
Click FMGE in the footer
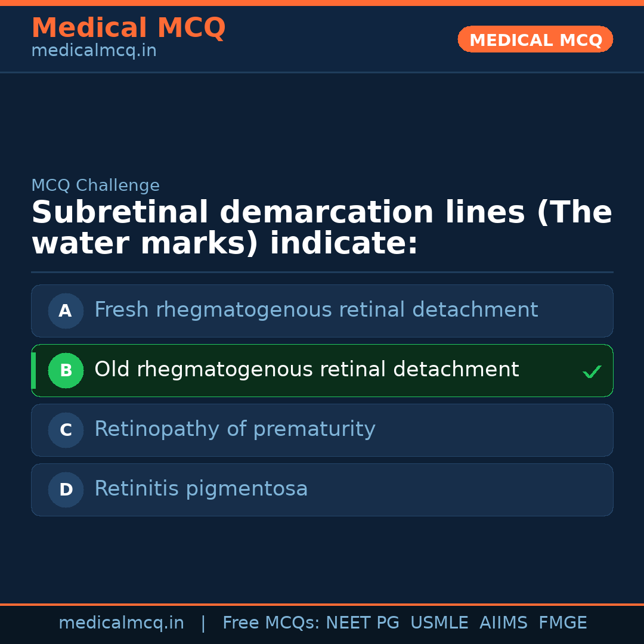(562, 623)
